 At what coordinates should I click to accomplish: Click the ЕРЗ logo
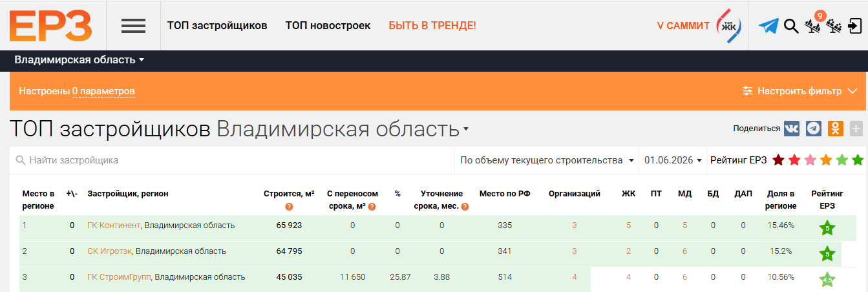pyautogui.click(x=51, y=26)
